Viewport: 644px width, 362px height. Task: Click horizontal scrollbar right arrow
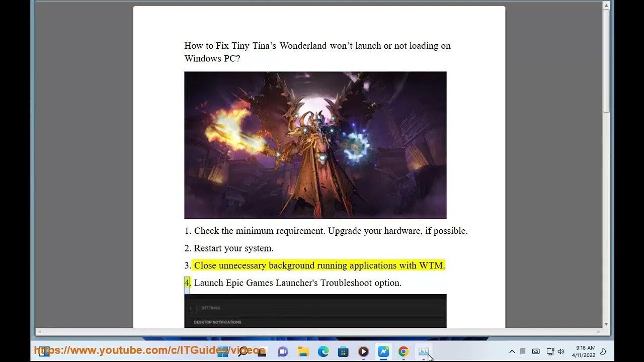[x=599, y=332]
